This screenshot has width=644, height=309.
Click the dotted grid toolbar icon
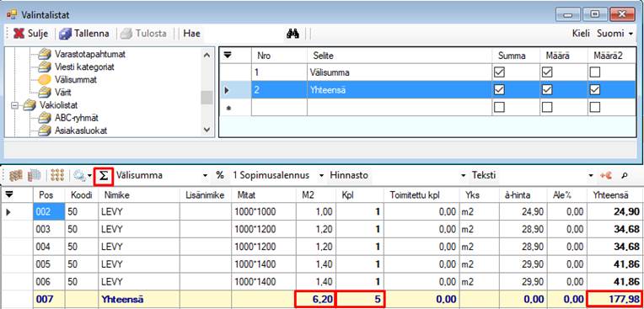[x=57, y=176]
